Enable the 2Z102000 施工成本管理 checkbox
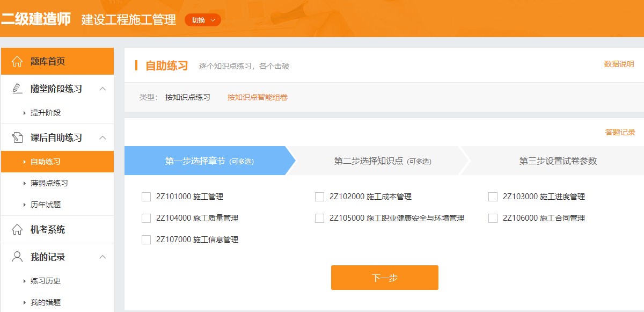The height and width of the screenshot is (312, 644). 319,197
